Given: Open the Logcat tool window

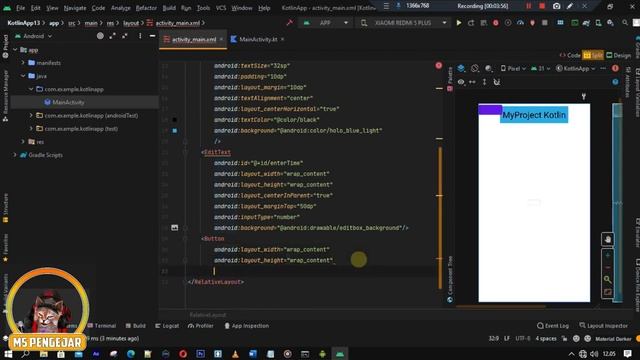Looking at the screenshot, I should click(x=167, y=326).
